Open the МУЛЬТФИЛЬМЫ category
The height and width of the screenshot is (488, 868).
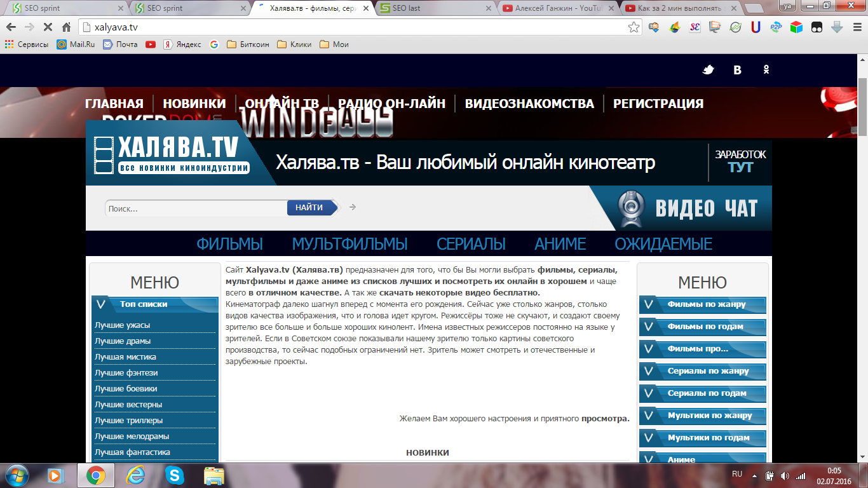click(349, 244)
